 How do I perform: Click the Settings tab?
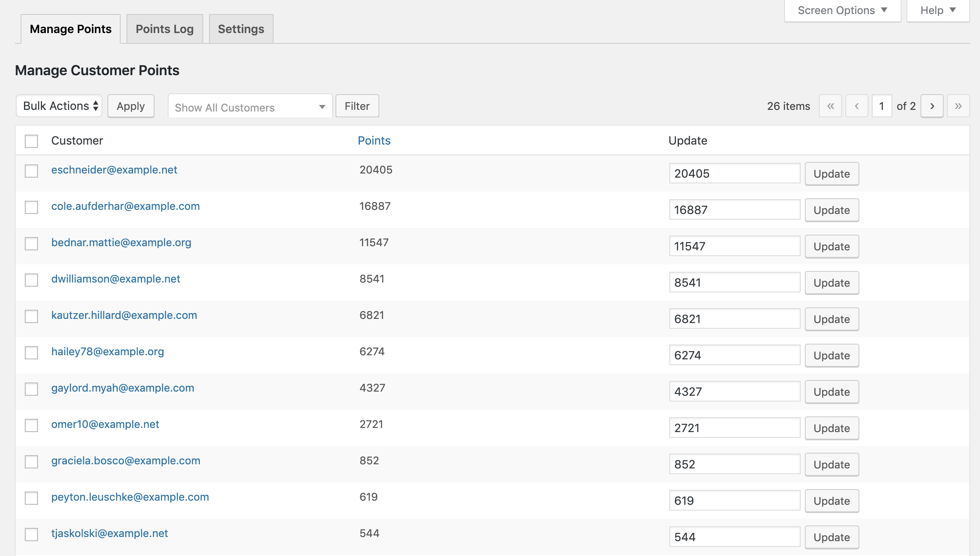click(x=240, y=28)
